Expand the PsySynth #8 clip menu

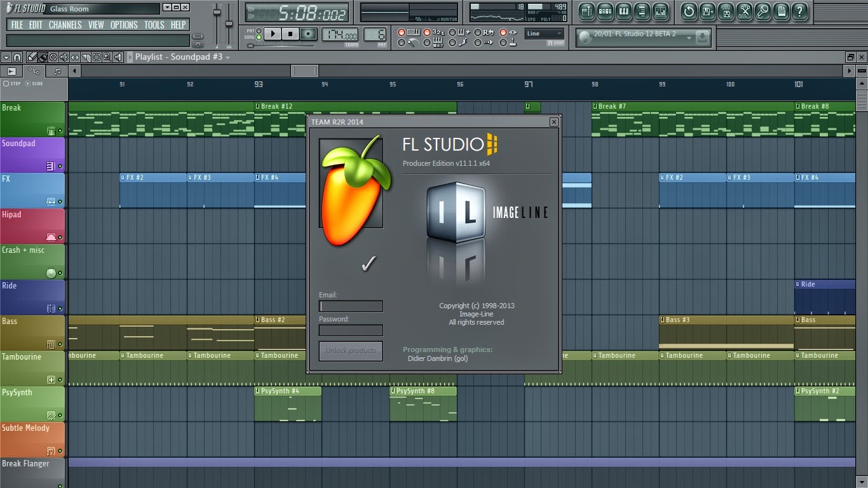(393, 391)
